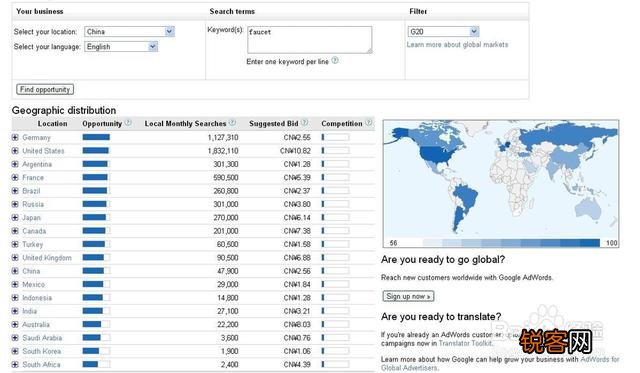Screen dimensions: 640x373
Task: Open the Translator Toolkit link
Action: point(465,343)
